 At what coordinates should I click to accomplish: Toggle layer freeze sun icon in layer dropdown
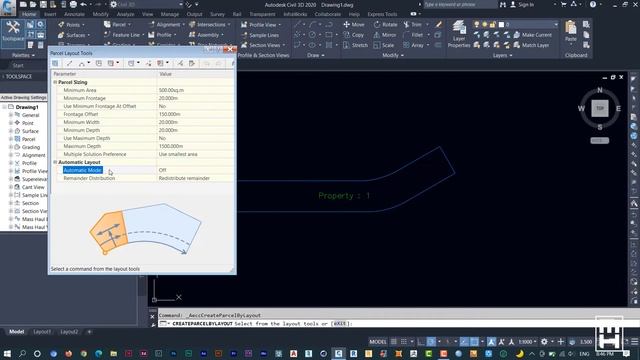(x=484, y=24)
